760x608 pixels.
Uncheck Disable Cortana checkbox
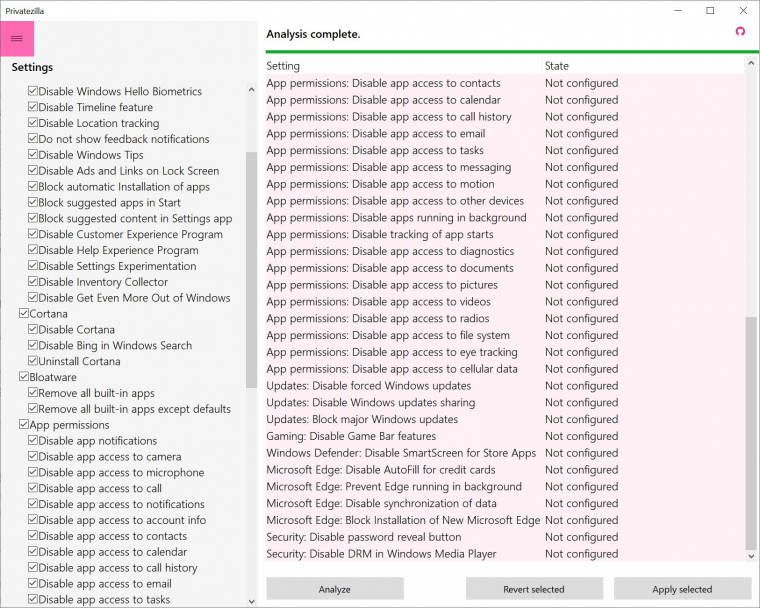[x=33, y=330]
